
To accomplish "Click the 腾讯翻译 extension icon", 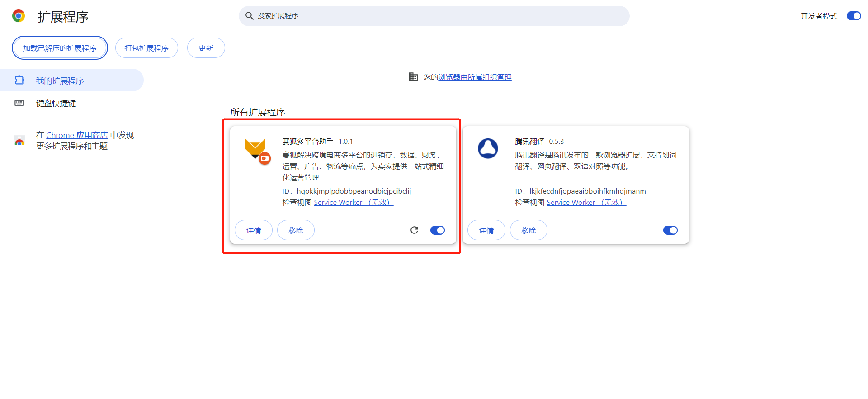I will [x=488, y=148].
